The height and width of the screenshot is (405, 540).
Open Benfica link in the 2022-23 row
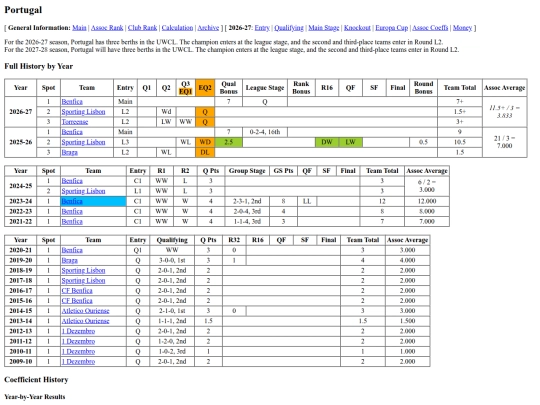(72, 211)
